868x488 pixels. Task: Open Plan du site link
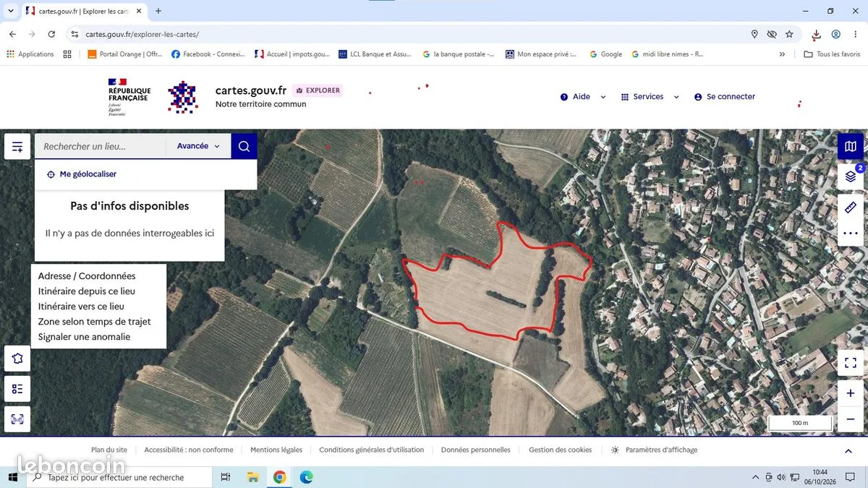pyautogui.click(x=109, y=450)
